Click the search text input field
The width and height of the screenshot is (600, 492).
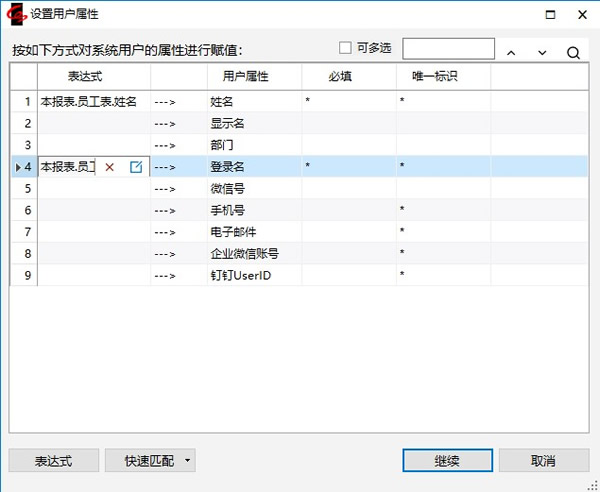pyautogui.click(x=448, y=48)
